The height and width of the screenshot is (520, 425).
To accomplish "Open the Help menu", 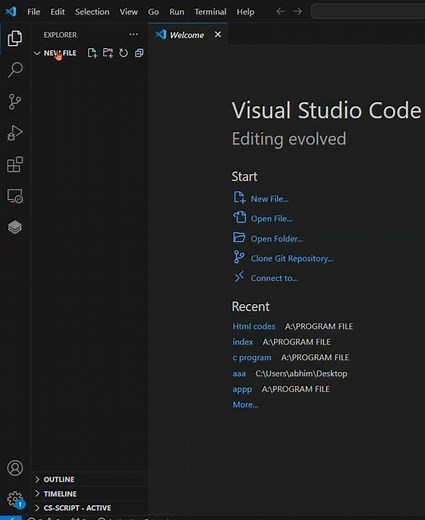I will (245, 12).
